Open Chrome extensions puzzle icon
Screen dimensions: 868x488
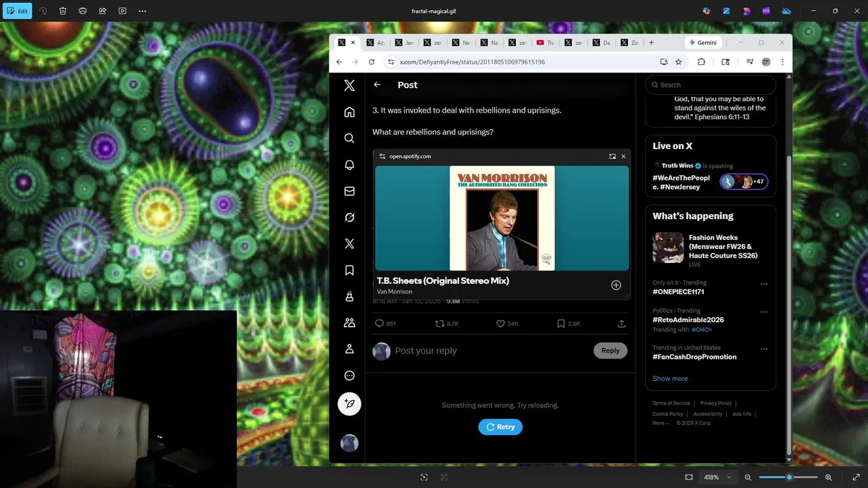pos(701,62)
